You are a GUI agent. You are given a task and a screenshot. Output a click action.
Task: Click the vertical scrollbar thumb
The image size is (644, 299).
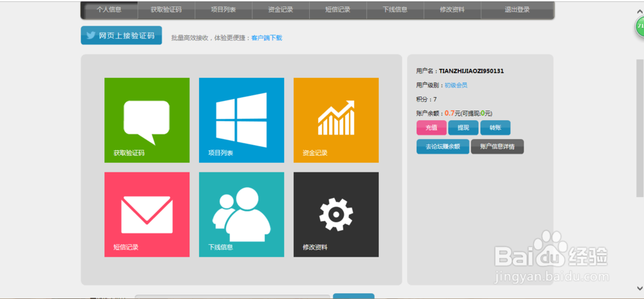click(x=639, y=129)
